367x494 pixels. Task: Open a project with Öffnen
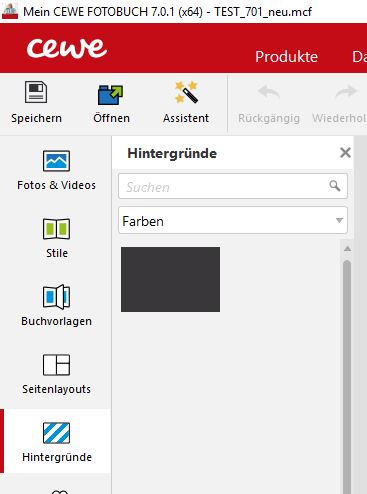click(111, 103)
